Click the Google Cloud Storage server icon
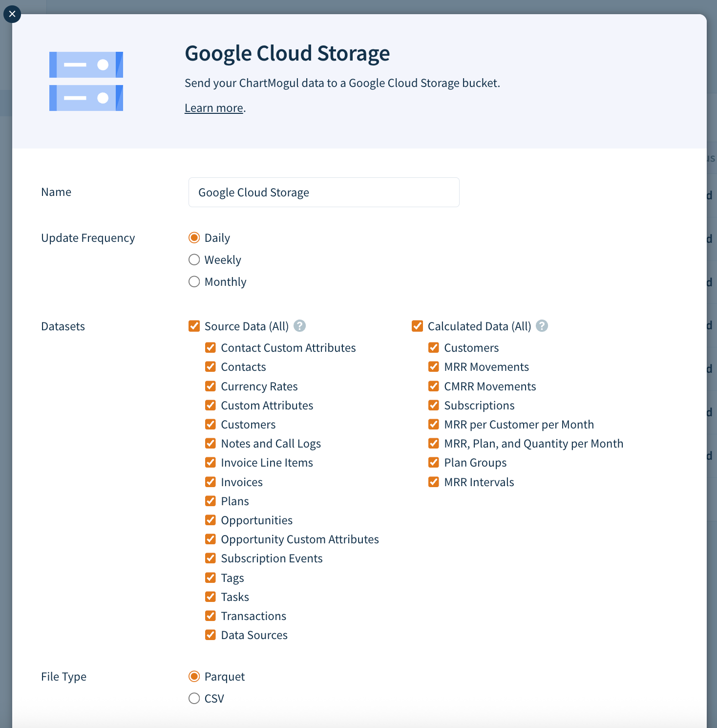 click(86, 82)
